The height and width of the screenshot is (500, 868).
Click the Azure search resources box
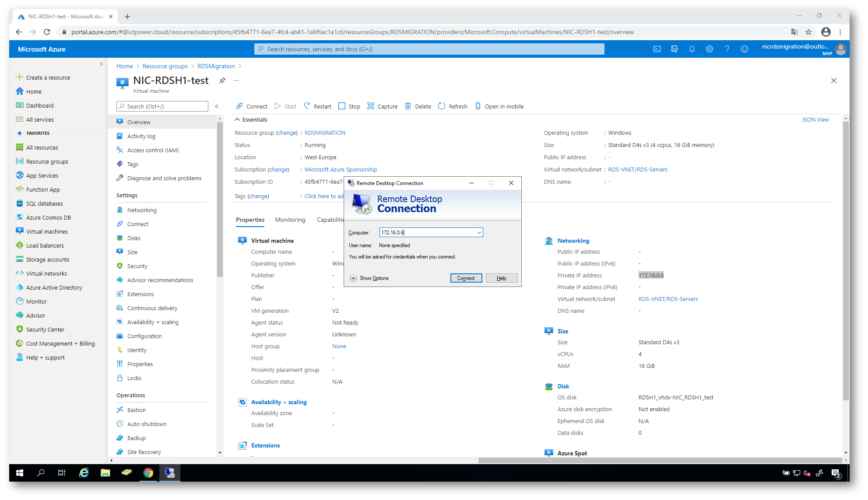(429, 49)
